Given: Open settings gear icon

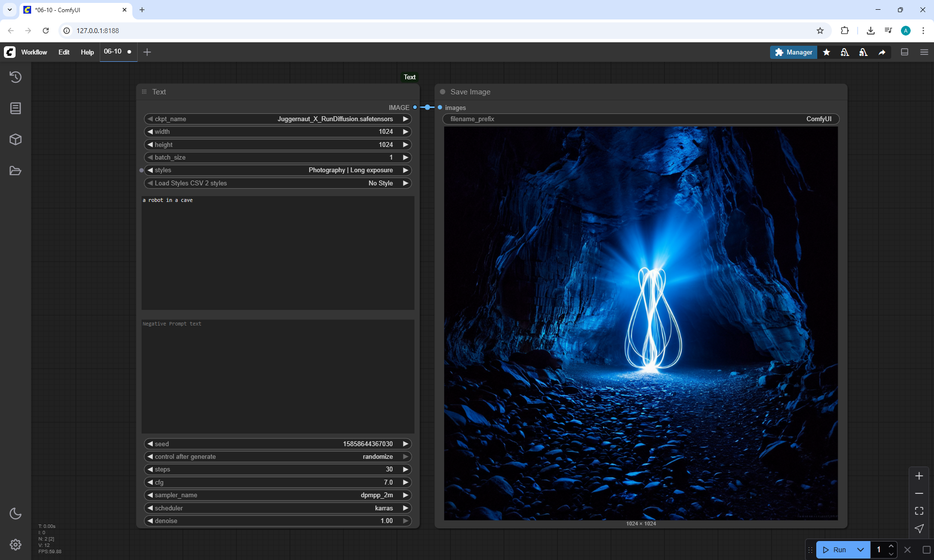Looking at the screenshot, I should coord(16,544).
